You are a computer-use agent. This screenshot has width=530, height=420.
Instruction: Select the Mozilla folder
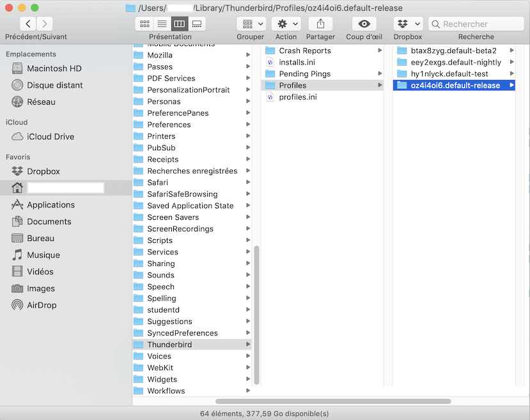tap(192, 55)
